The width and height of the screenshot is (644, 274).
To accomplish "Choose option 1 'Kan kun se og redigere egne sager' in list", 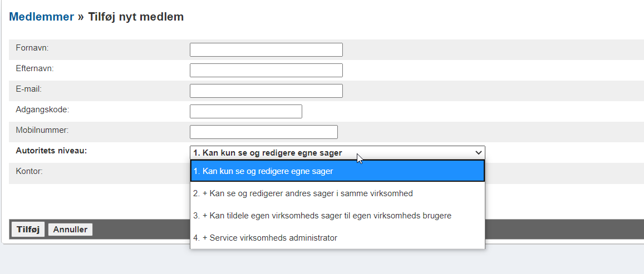I will click(x=337, y=171).
